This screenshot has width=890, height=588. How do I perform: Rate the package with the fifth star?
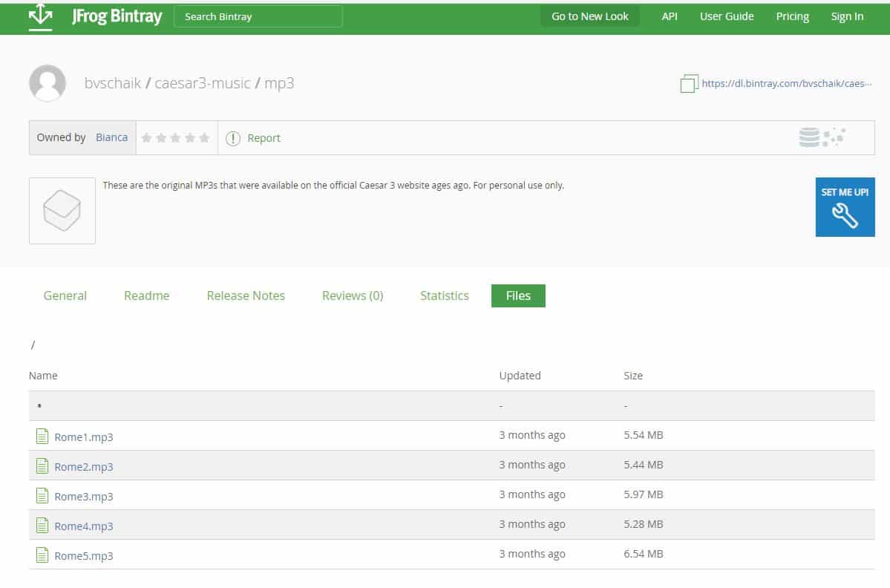click(x=204, y=138)
